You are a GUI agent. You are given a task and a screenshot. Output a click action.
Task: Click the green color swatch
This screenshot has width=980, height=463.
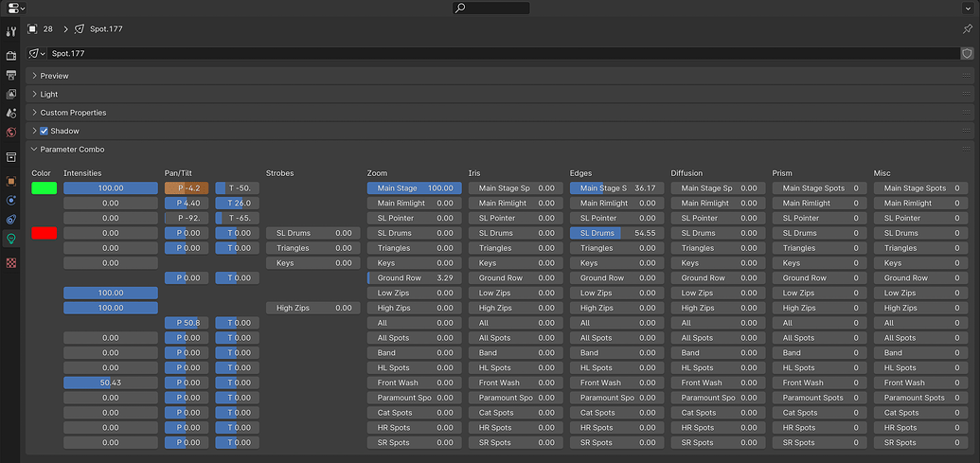(x=45, y=188)
